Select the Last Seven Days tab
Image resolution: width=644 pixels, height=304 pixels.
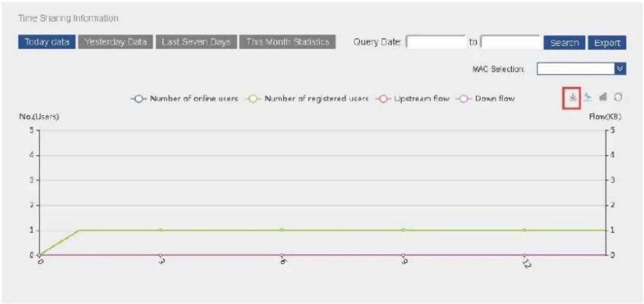pos(196,42)
